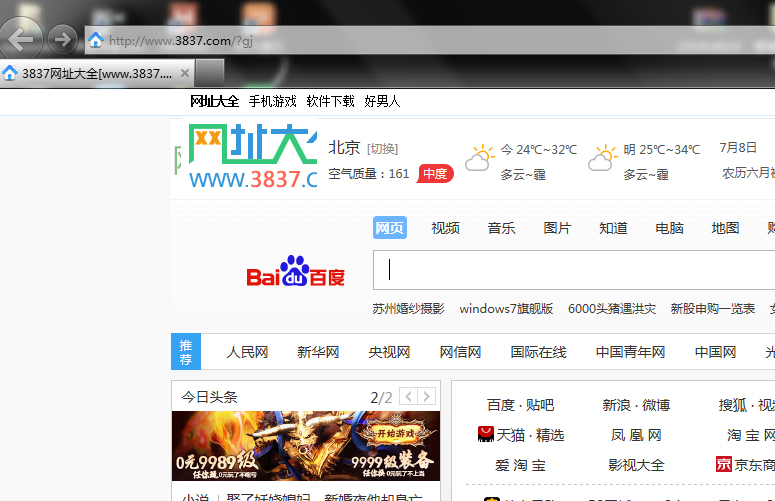
Task: Open the 央视网 link
Action: pos(389,352)
